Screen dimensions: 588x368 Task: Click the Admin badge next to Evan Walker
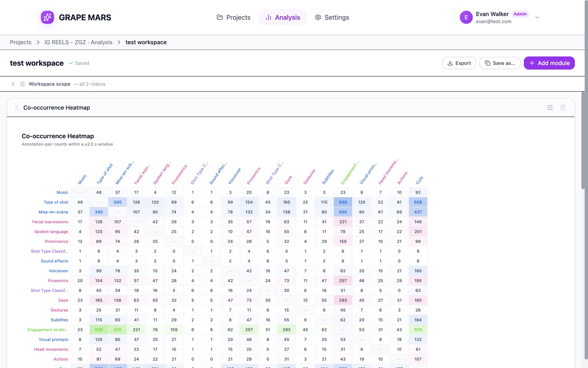(520, 14)
